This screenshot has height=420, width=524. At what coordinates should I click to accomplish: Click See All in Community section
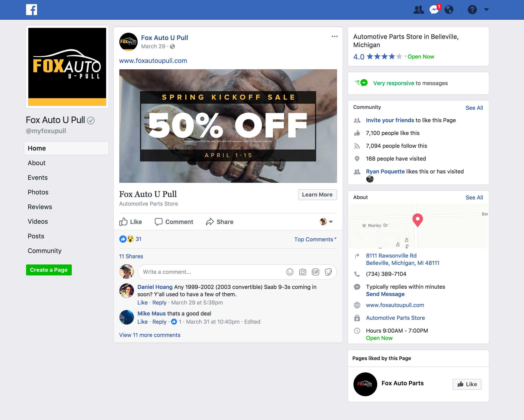tap(474, 108)
